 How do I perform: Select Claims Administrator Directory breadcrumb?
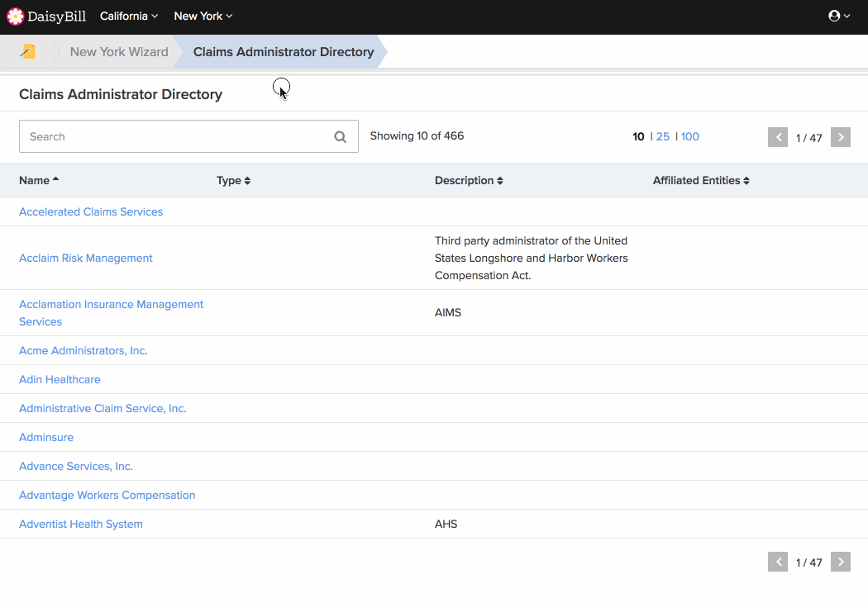coord(284,51)
